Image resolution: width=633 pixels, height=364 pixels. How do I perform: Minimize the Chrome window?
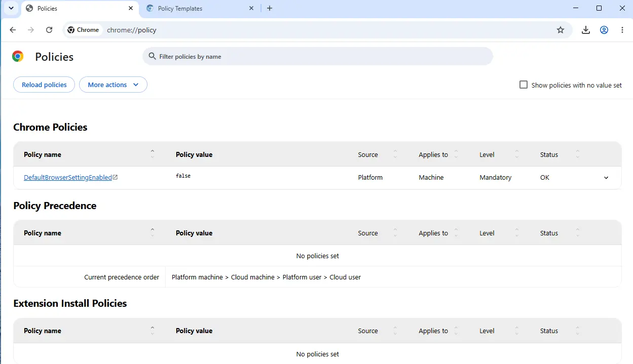point(576,8)
